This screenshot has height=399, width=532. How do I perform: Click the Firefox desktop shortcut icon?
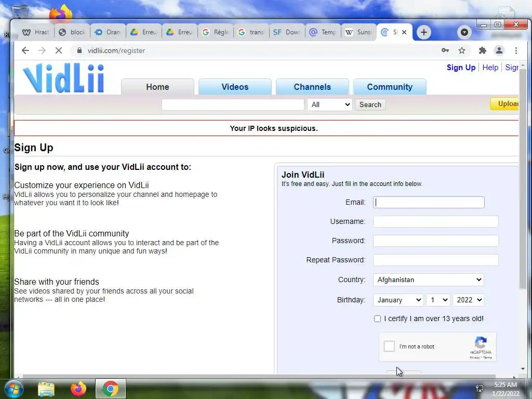pos(61,13)
